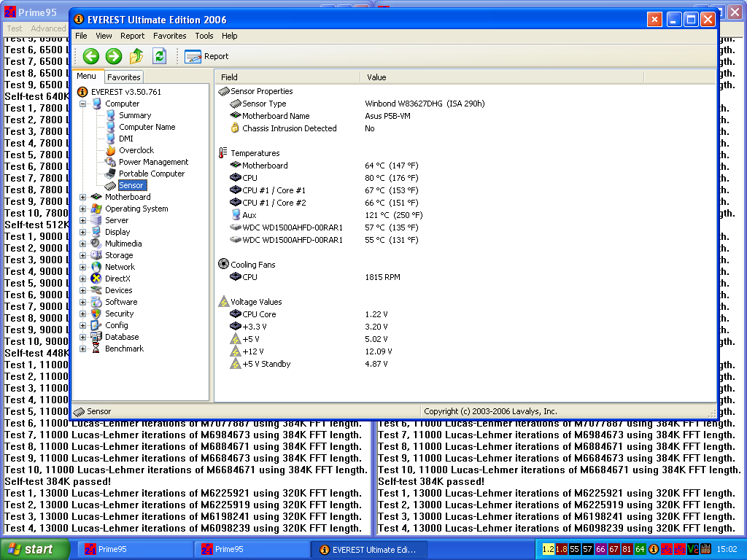The image size is (747, 560).
Task: Expand the Motherboard tree node
Action: coord(83,197)
